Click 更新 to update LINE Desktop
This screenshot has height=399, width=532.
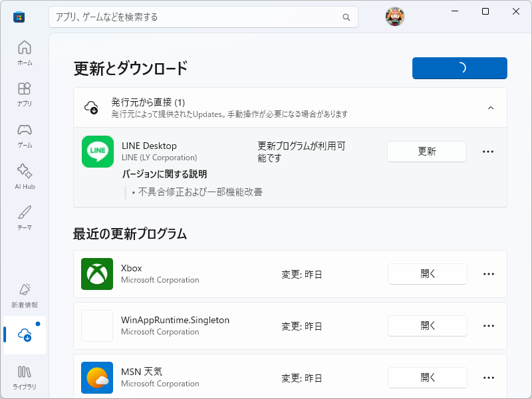click(426, 152)
